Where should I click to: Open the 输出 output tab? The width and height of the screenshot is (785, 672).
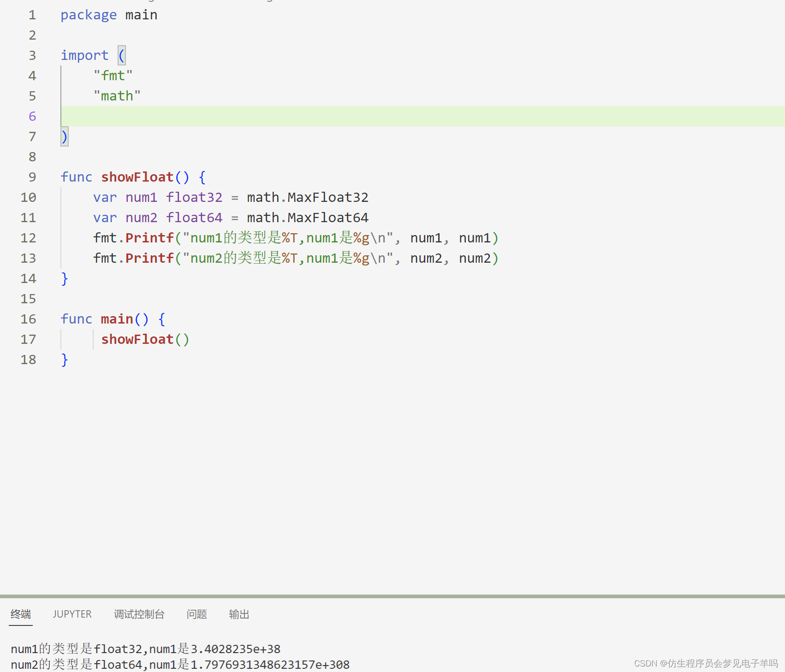239,614
